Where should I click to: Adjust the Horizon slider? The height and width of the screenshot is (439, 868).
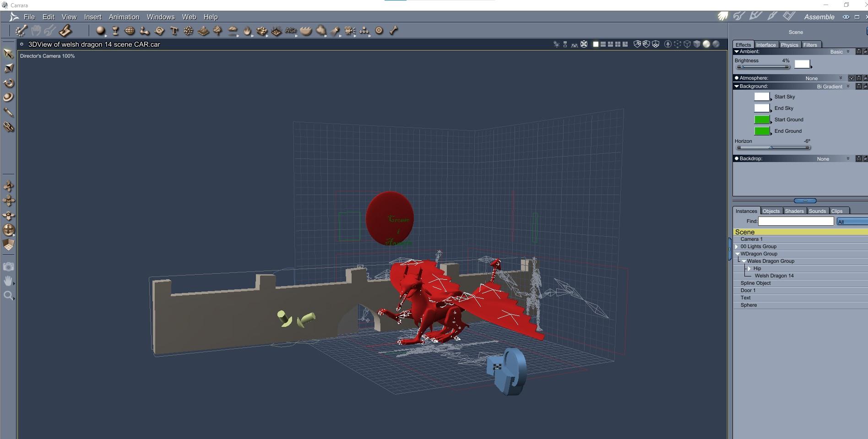773,147
